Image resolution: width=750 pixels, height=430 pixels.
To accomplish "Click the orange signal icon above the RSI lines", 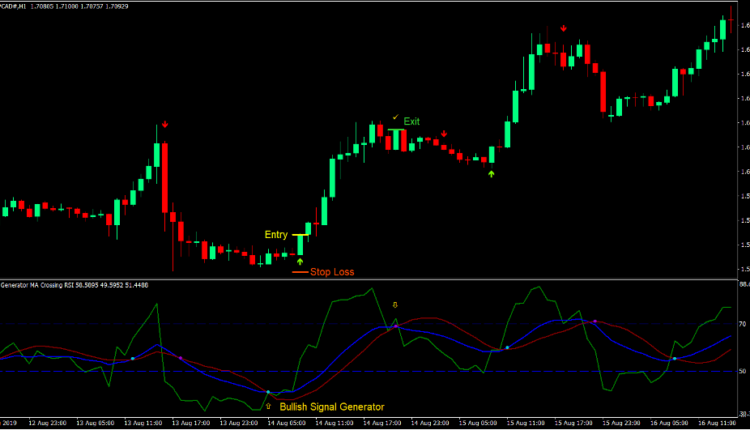I will tap(395, 304).
